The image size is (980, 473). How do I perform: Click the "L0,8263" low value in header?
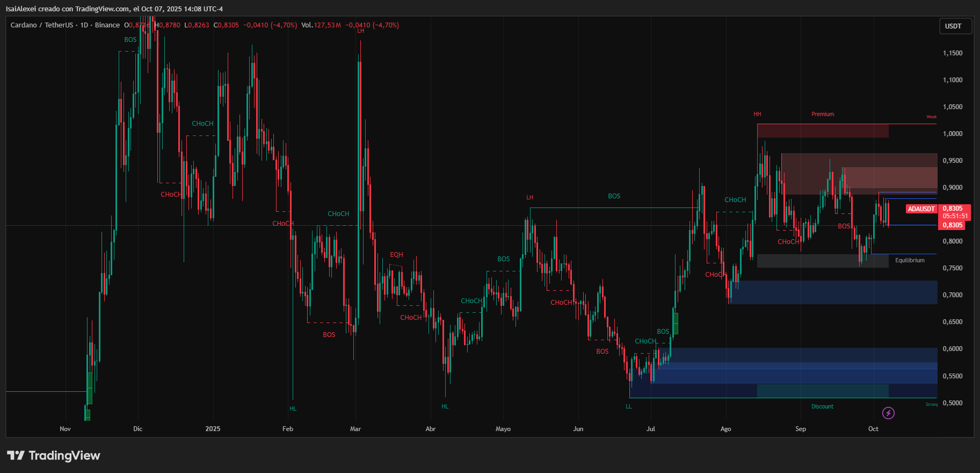197,25
